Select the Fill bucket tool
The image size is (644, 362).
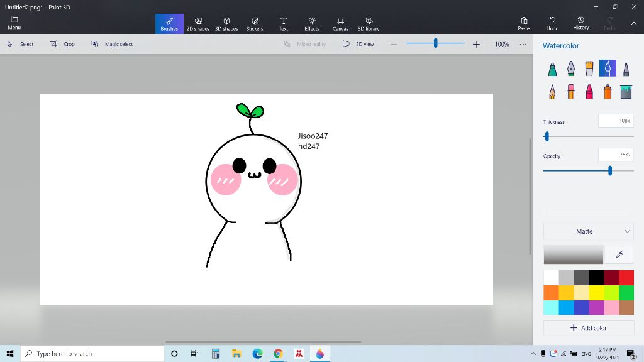pos(626,92)
